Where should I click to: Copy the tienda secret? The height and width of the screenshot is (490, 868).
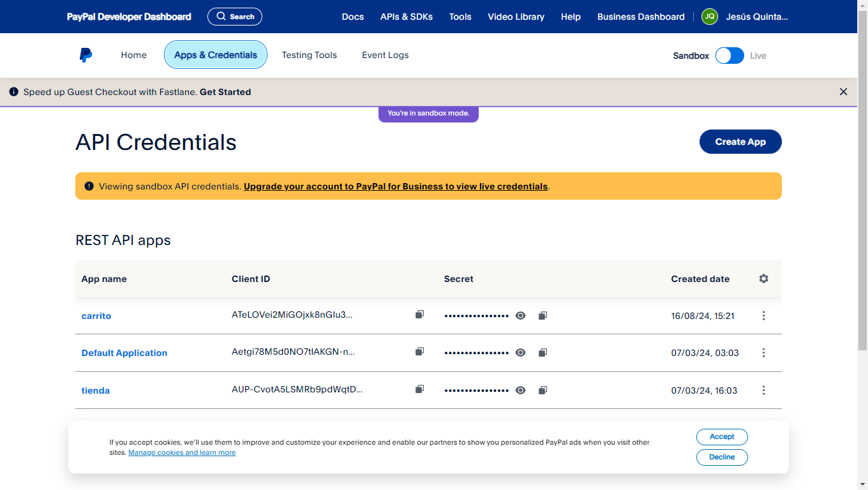tap(542, 390)
